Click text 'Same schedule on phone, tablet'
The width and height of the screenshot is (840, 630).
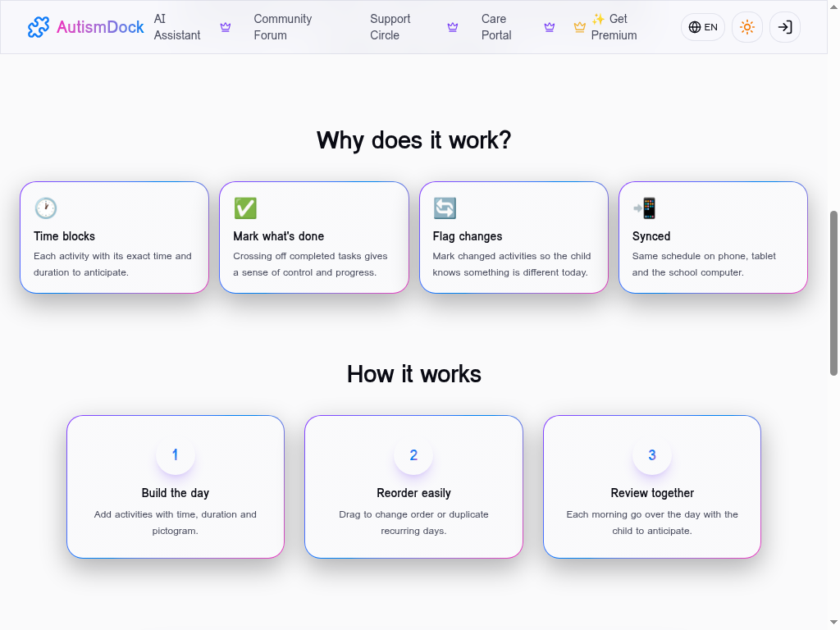click(704, 256)
